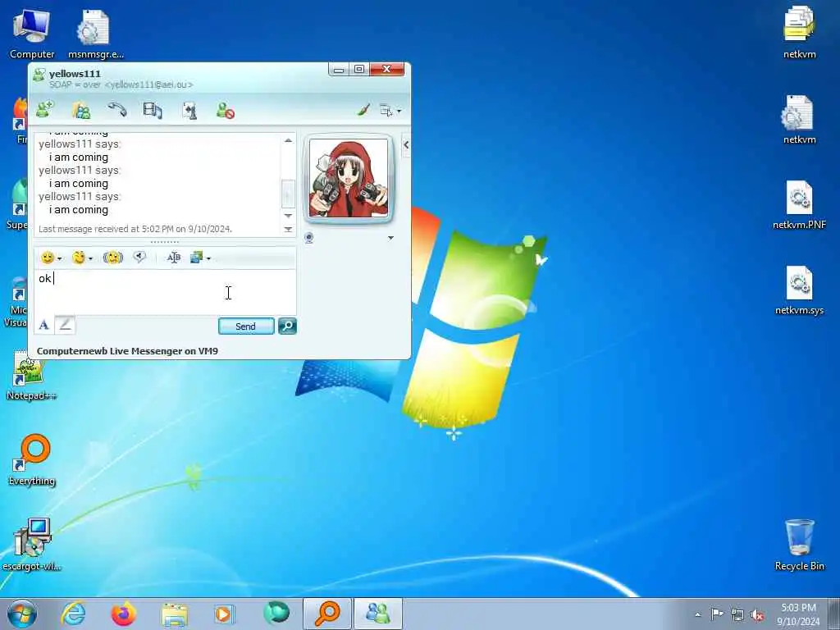Select the Notepad++ desktop shortcut
The image size is (840, 630).
(31, 376)
